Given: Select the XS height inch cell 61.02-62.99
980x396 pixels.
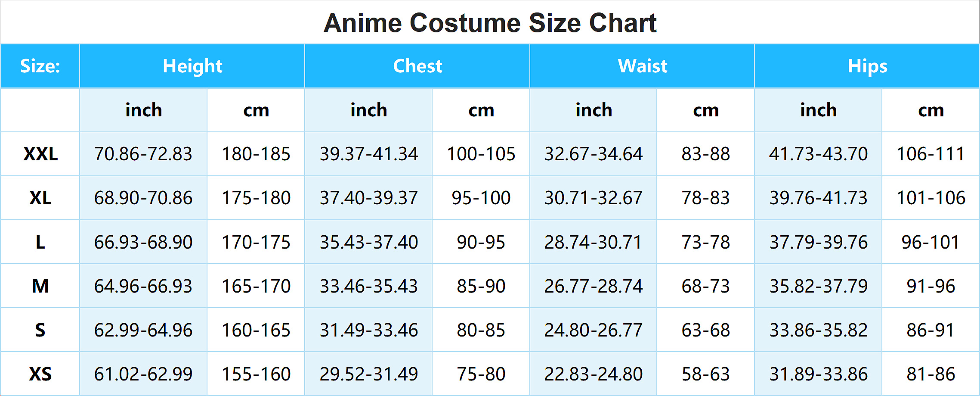Looking at the screenshot, I should coord(143,374).
